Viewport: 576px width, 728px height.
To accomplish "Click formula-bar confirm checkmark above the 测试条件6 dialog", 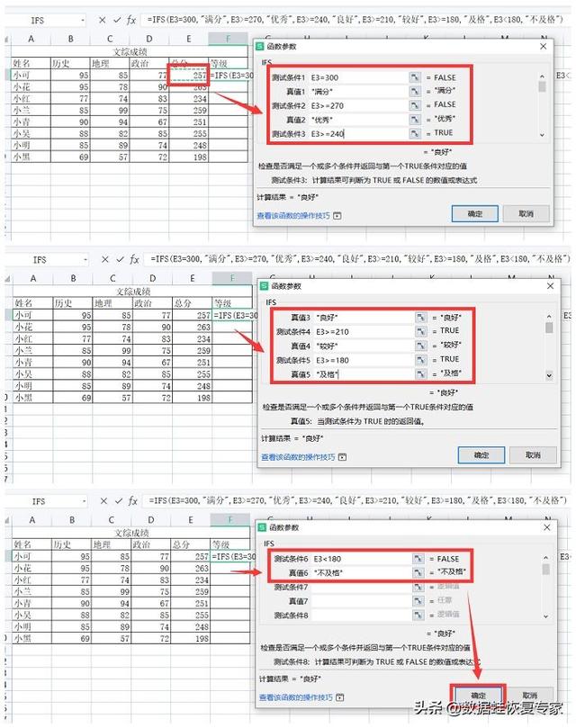I will (x=119, y=501).
